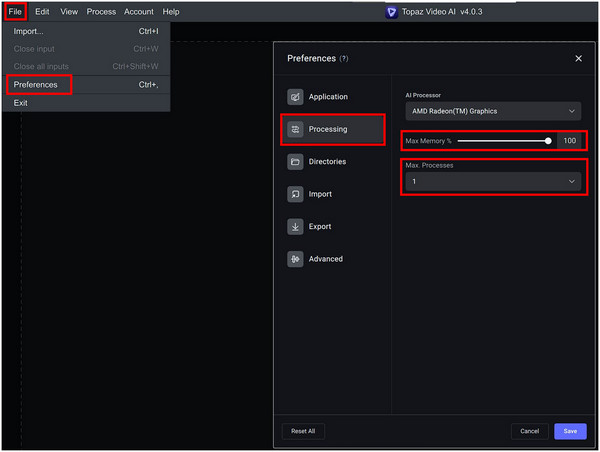Viewport: 600px width, 452px height.
Task: Click the Save button
Action: (570, 431)
